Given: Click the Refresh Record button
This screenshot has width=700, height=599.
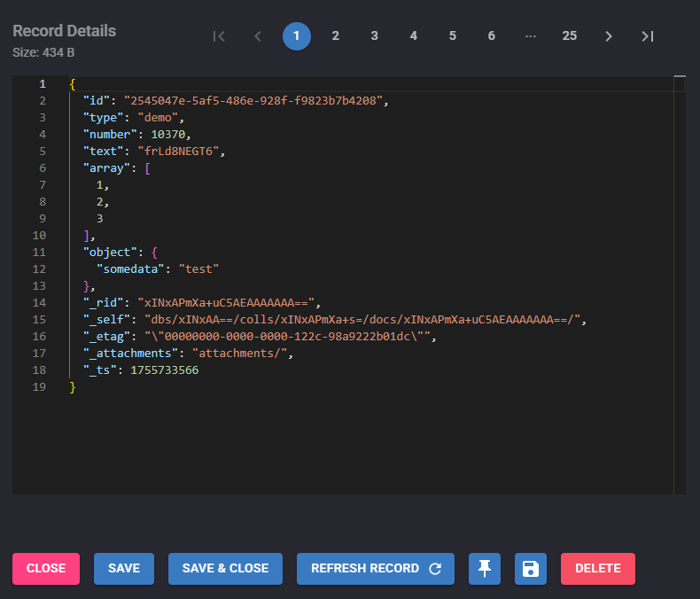Looking at the screenshot, I should (x=376, y=569).
